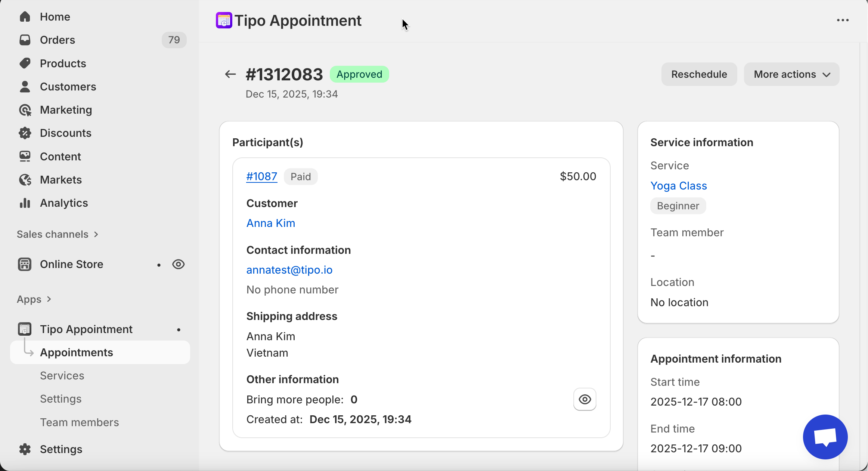Screen dimensions: 868x471
Task: Click the Reschedule button
Action: click(699, 74)
